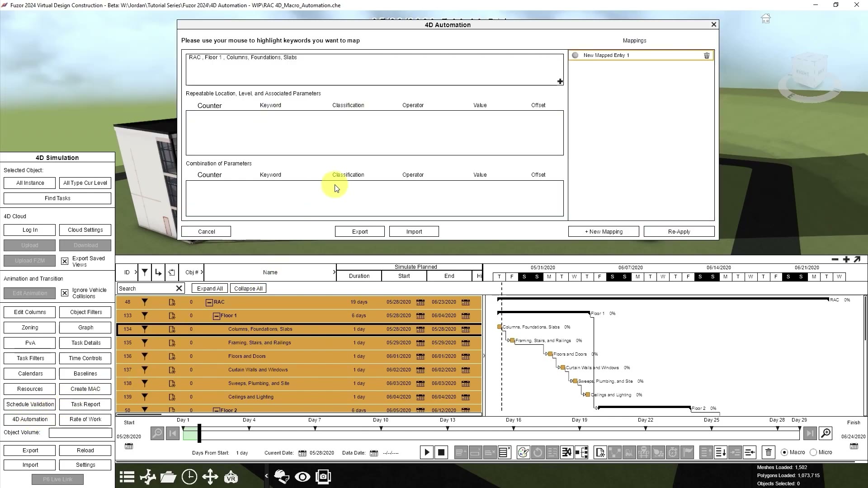
Task: Click the eye view icon in bottom toolbar
Action: (302, 477)
